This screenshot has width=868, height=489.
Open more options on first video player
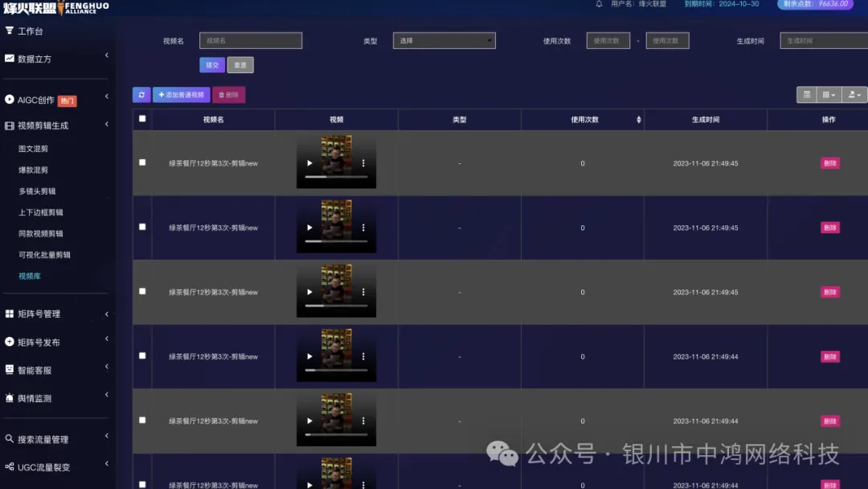click(363, 163)
